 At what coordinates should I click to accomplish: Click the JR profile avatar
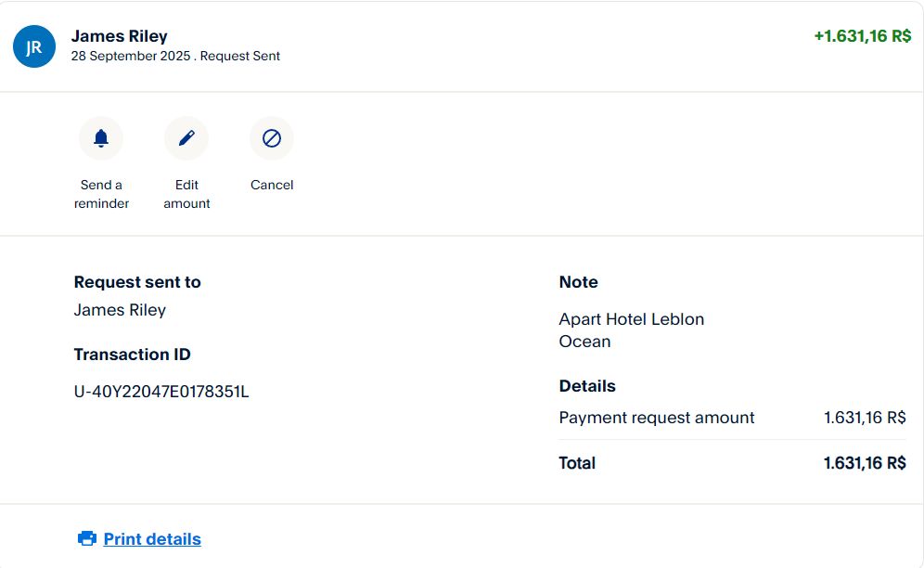[x=34, y=46]
